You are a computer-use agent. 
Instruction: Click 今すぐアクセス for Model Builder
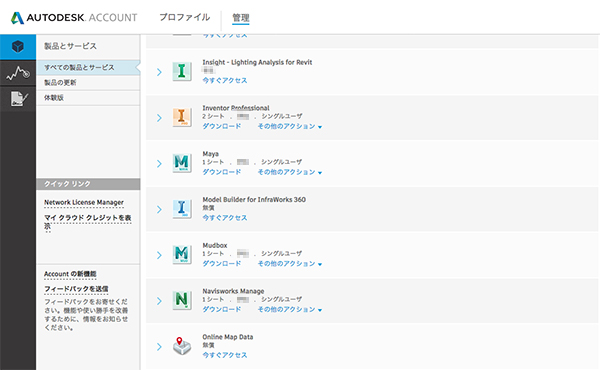(225, 218)
